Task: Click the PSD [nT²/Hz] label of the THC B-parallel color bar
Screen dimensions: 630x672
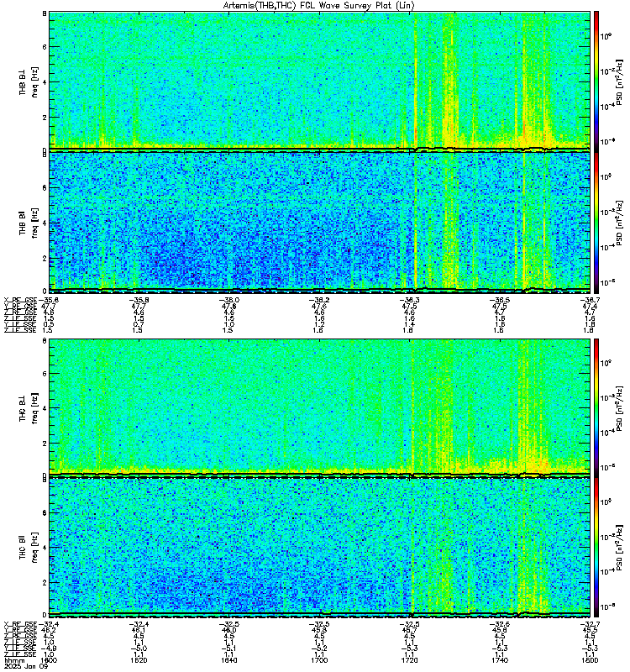Action: pyautogui.click(x=620, y=548)
